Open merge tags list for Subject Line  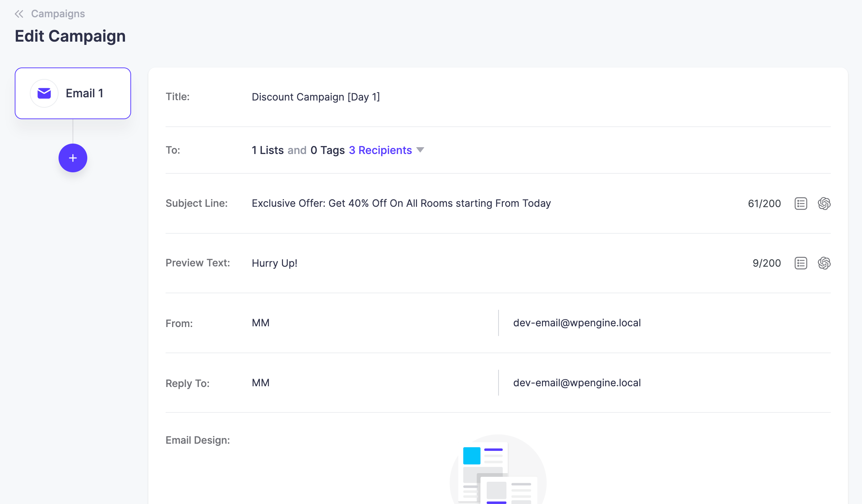801,204
